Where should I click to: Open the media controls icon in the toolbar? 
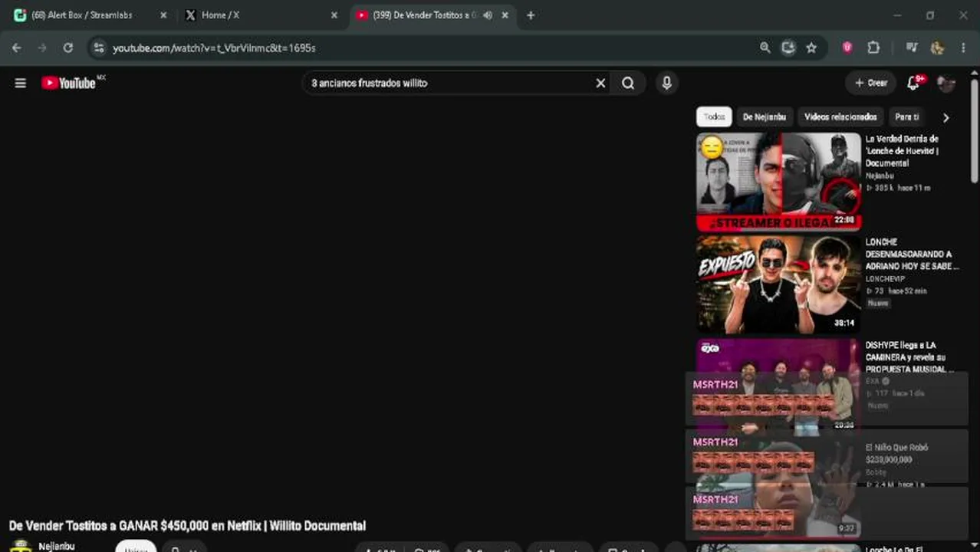pos(911,48)
